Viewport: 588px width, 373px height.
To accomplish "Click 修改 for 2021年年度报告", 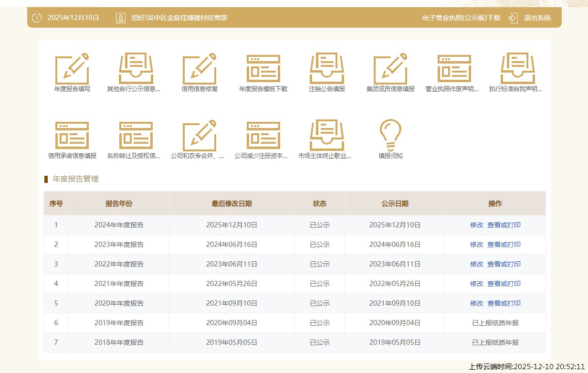I will 476,284.
